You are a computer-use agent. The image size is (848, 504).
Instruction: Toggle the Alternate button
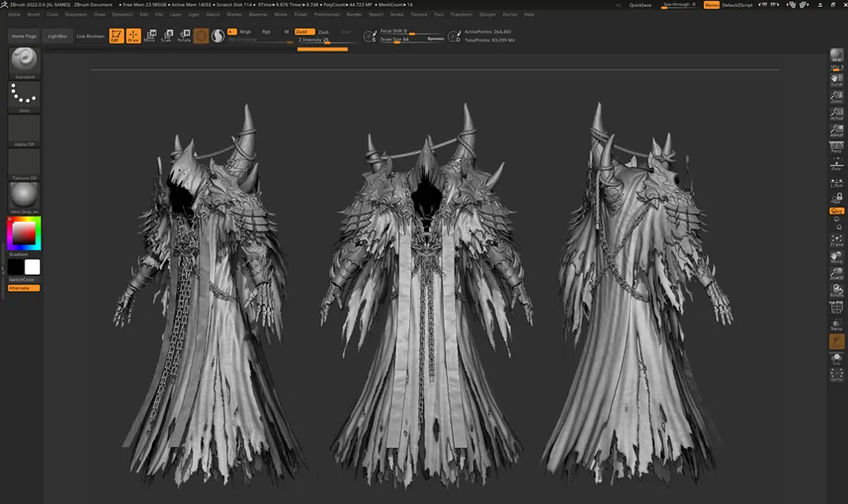coord(24,288)
